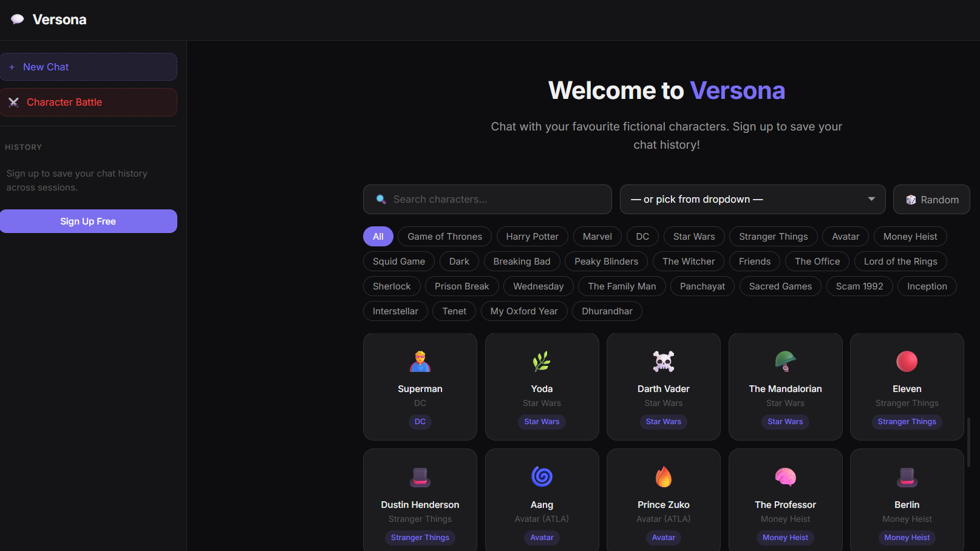This screenshot has width=980, height=551.
Task: Filter characters by Star Wars chip
Action: coord(694,237)
